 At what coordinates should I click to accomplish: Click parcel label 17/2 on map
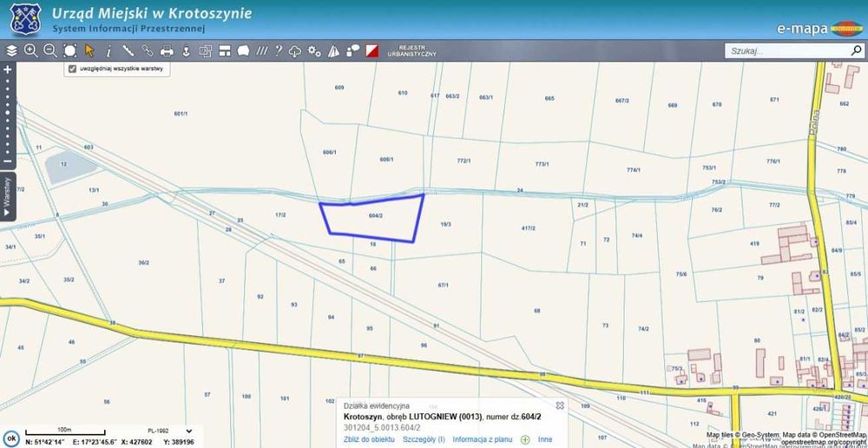(x=280, y=214)
